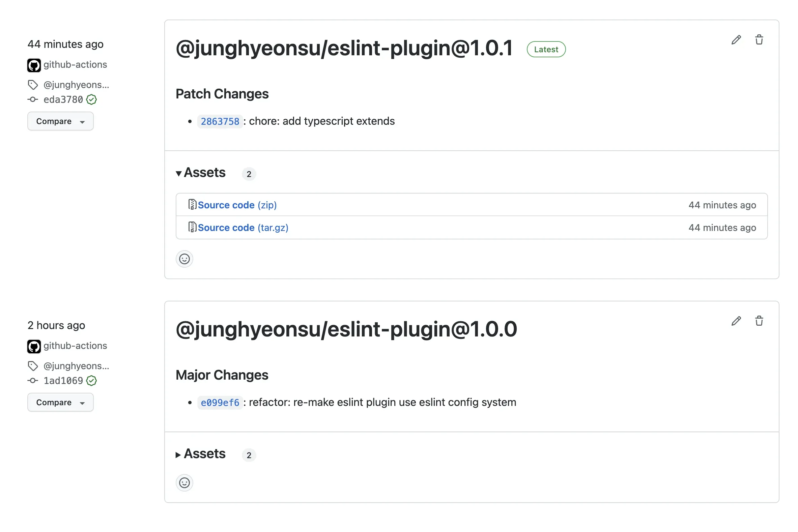Open commit 2863758 link
The height and width of the screenshot is (532, 798).
click(x=220, y=121)
